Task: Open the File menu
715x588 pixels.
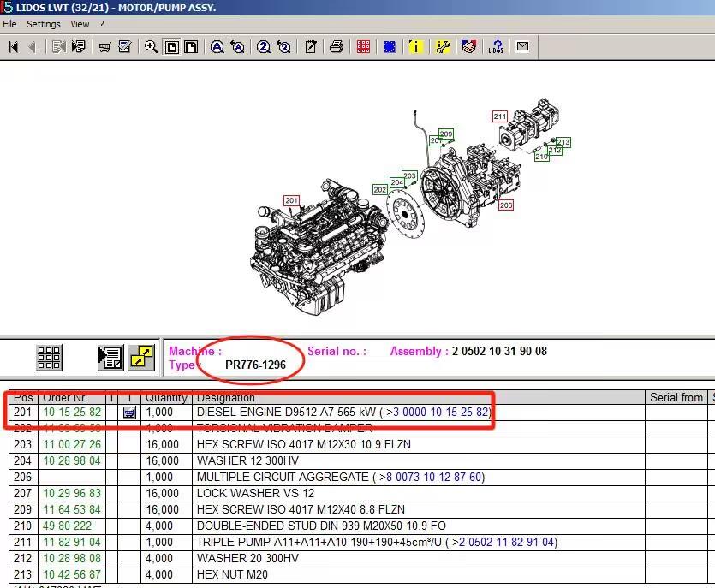Action: 9,24
